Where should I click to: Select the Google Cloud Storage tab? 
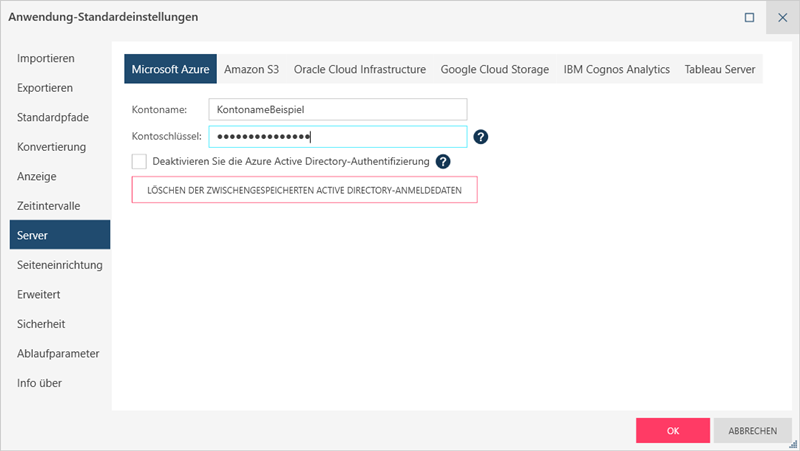(x=495, y=70)
